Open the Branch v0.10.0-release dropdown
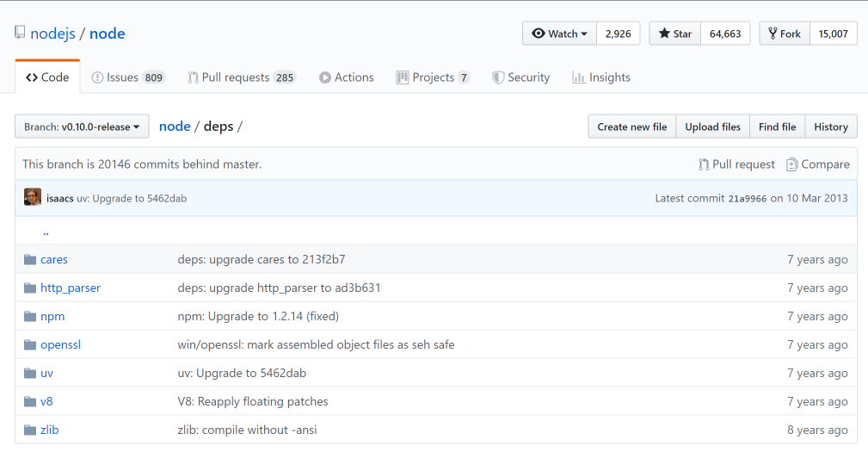868x452 pixels. click(82, 127)
